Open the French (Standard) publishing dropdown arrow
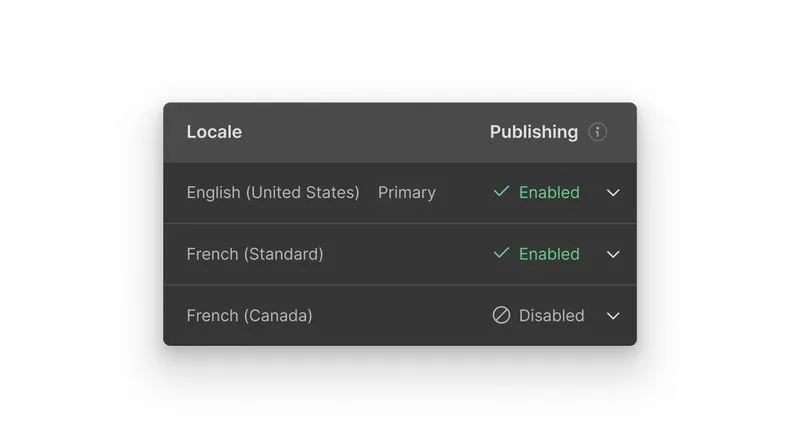Viewport: 800px width, 447px height. click(613, 254)
